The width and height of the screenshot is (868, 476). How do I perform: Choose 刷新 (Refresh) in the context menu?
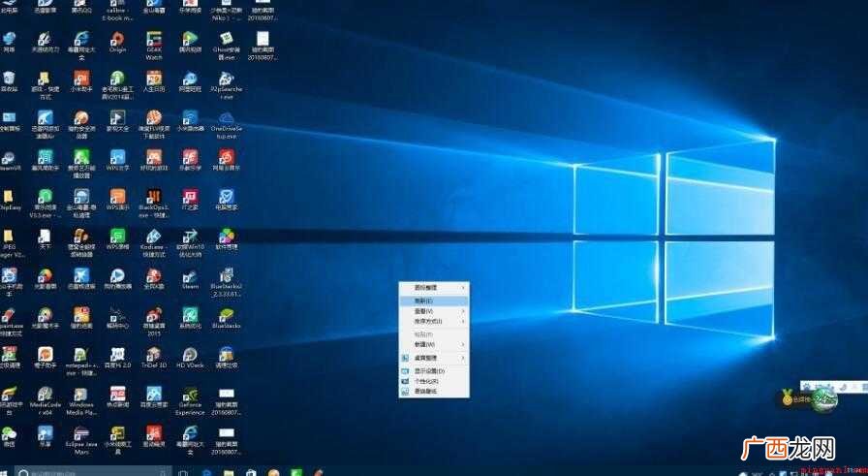pos(434,301)
